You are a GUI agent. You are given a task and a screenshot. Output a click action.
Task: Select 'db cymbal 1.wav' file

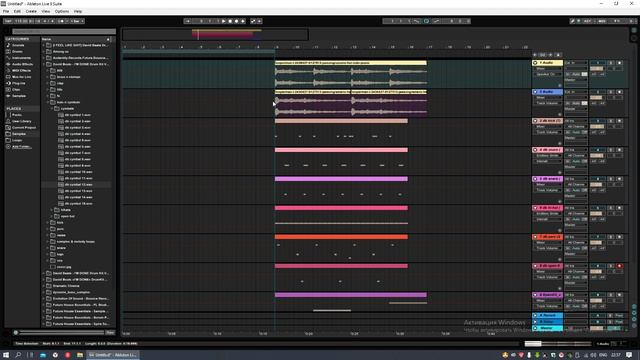(78, 115)
